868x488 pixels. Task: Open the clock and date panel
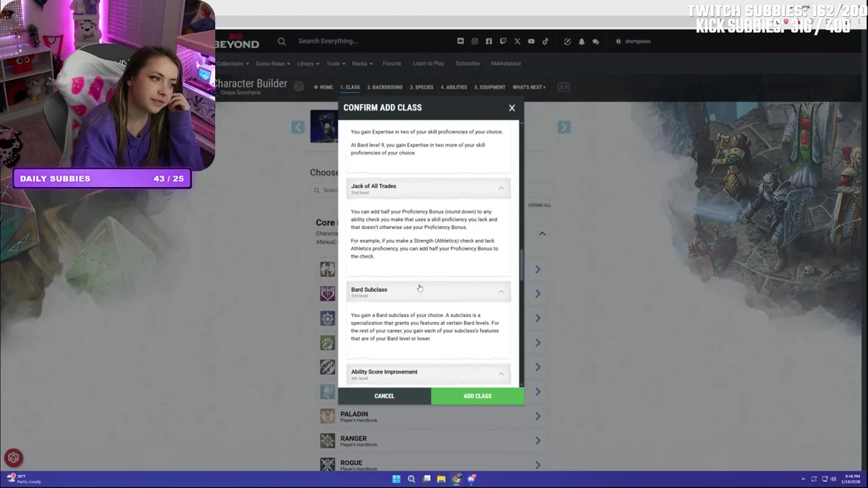pyautogui.click(x=852, y=479)
